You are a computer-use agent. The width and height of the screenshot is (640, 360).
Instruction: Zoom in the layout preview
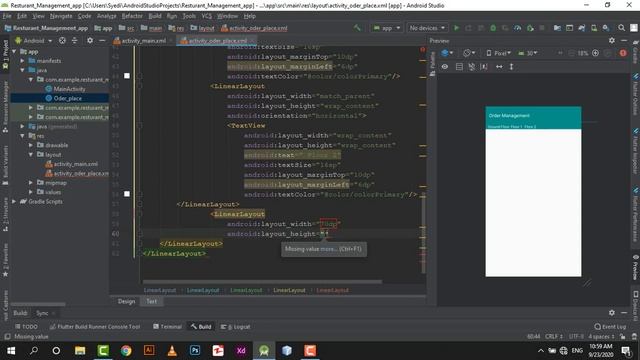596,53
